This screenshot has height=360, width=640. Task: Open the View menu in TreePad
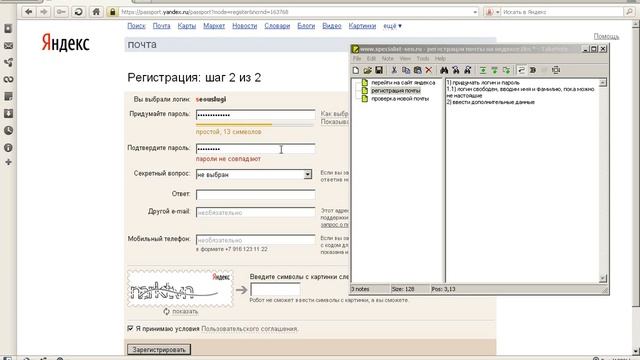(x=405, y=59)
